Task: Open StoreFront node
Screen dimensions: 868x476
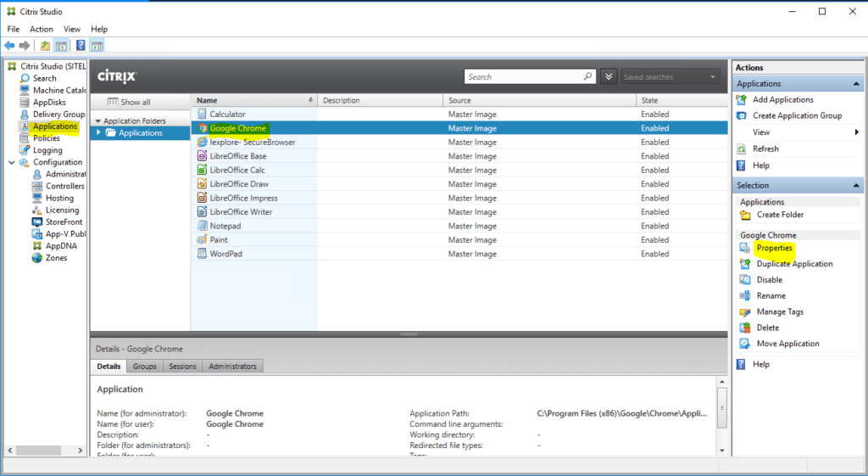Action: click(64, 221)
